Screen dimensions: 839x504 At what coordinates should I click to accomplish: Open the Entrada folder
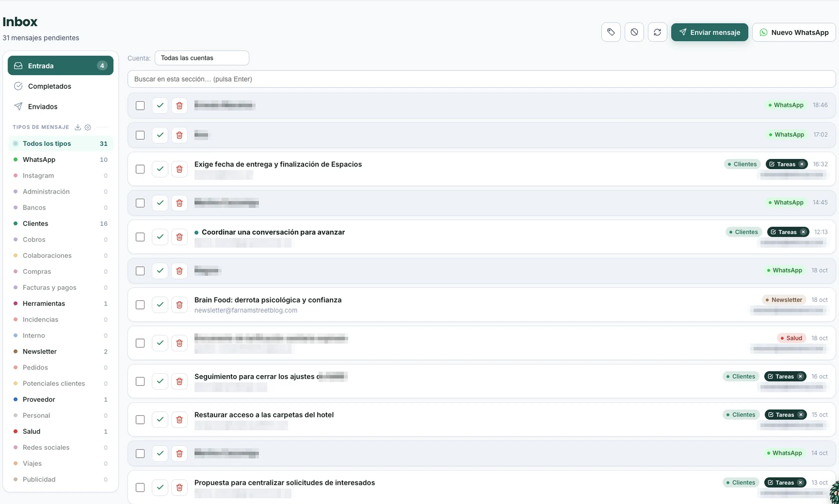(x=61, y=66)
